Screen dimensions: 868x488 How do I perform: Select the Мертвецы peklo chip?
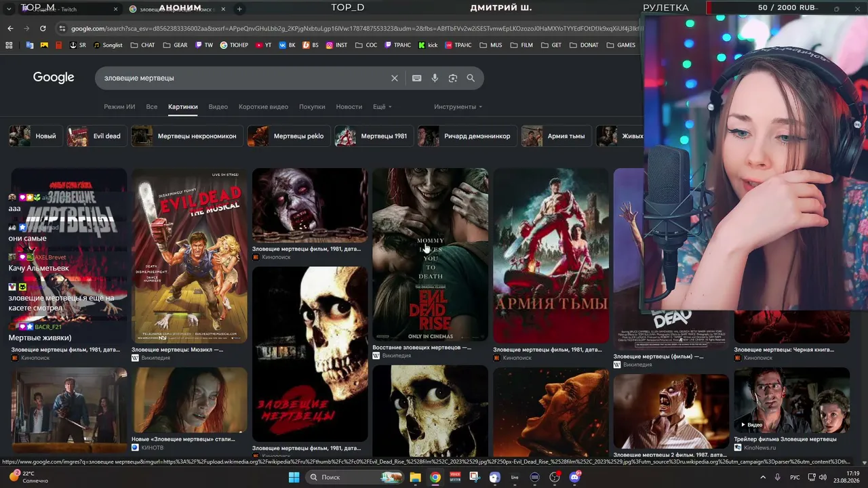click(x=288, y=136)
